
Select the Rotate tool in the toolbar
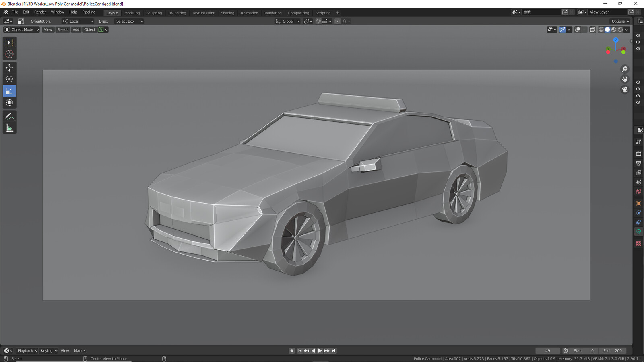point(9,79)
